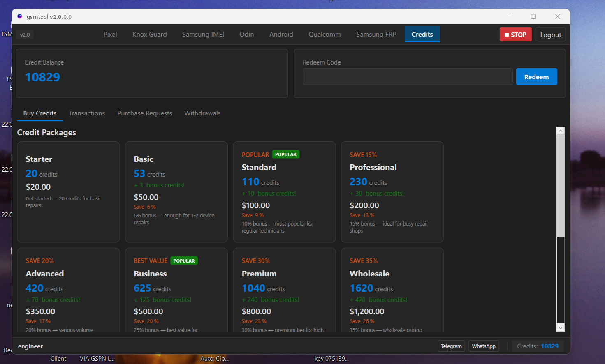Open the Purchase Requests sub-tab

tap(145, 113)
